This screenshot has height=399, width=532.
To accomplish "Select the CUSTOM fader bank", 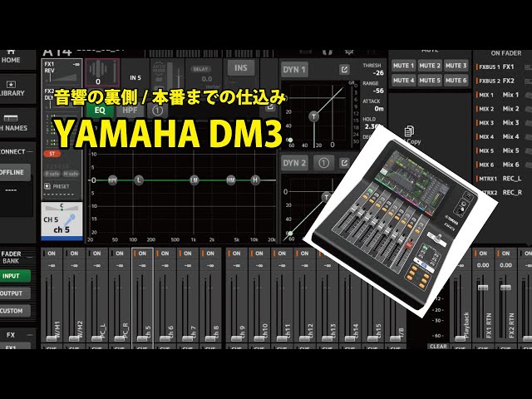I will tap(15, 311).
